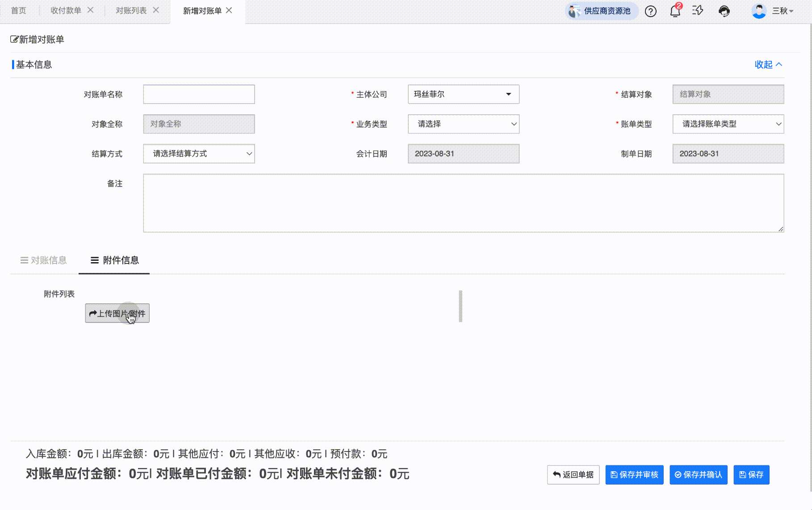
Task: Expand the 结算方式 dropdown
Action: tap(199, 154)
